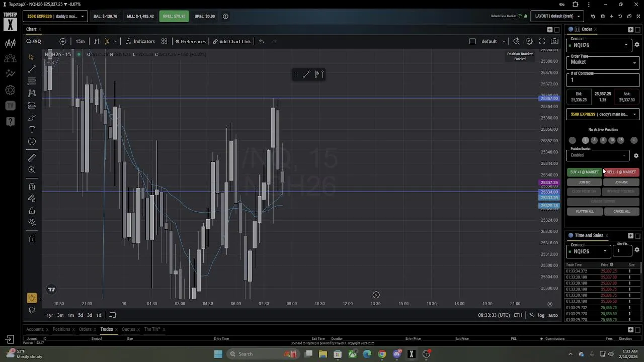Open the Contract NQH26 dropdown
Screen dimensions: 644x362
(x=599, y=45)
